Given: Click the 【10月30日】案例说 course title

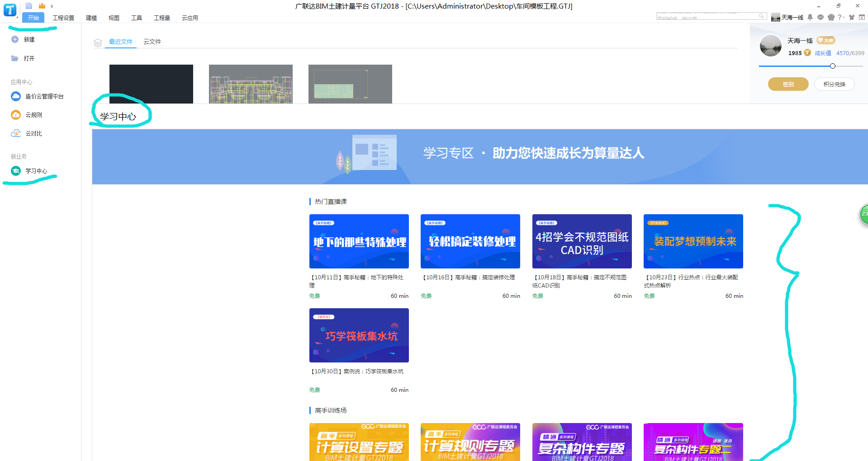Looking at the screenshot, I should (x=357, y=372).
